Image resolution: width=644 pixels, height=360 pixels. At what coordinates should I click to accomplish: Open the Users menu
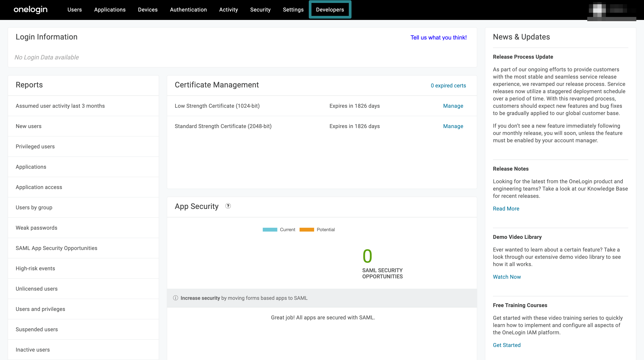coord(75,10)
